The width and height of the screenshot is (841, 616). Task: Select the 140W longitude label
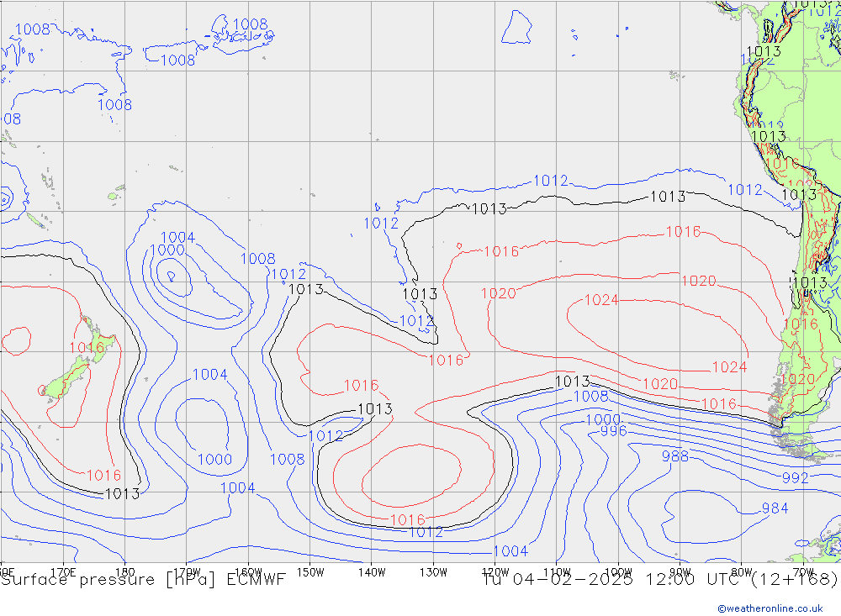371,571
